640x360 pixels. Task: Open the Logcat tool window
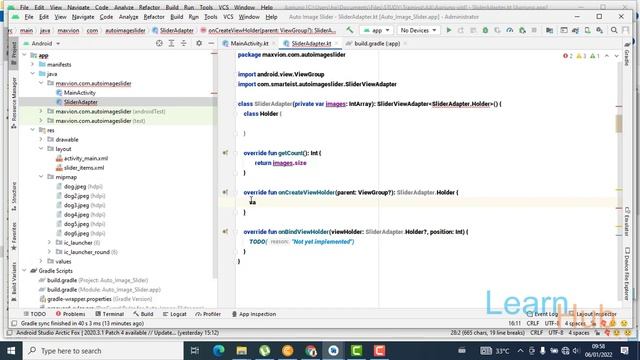(175, 314)
